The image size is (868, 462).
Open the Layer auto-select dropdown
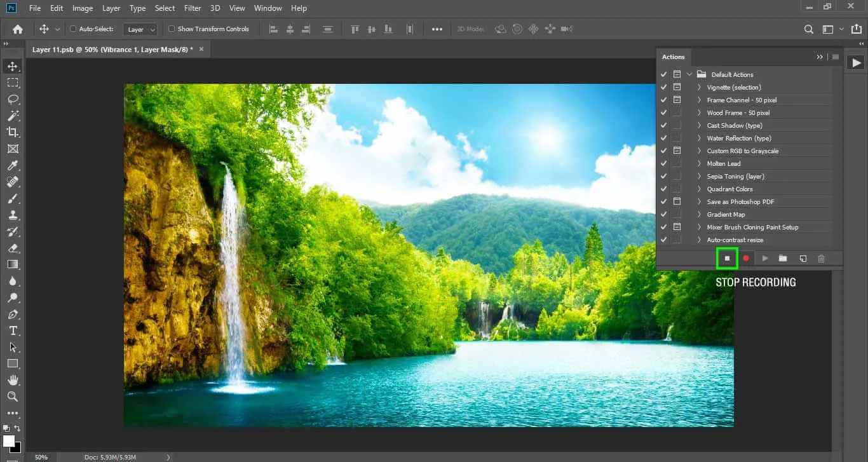pos(140,29)
